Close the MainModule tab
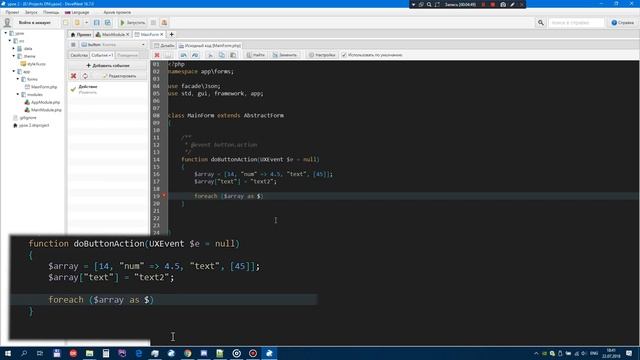Screen dimensions: 640x360 [x=127, y=34]
